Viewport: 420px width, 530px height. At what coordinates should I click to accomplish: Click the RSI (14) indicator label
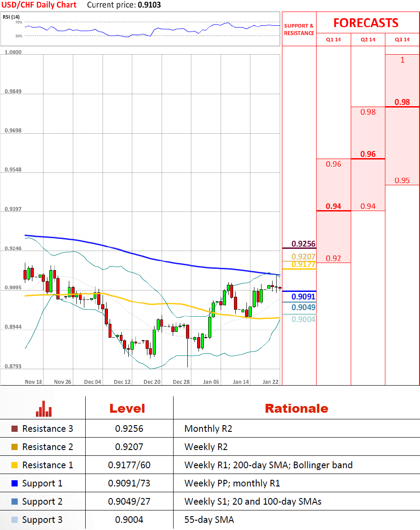(x=11, y=17)
